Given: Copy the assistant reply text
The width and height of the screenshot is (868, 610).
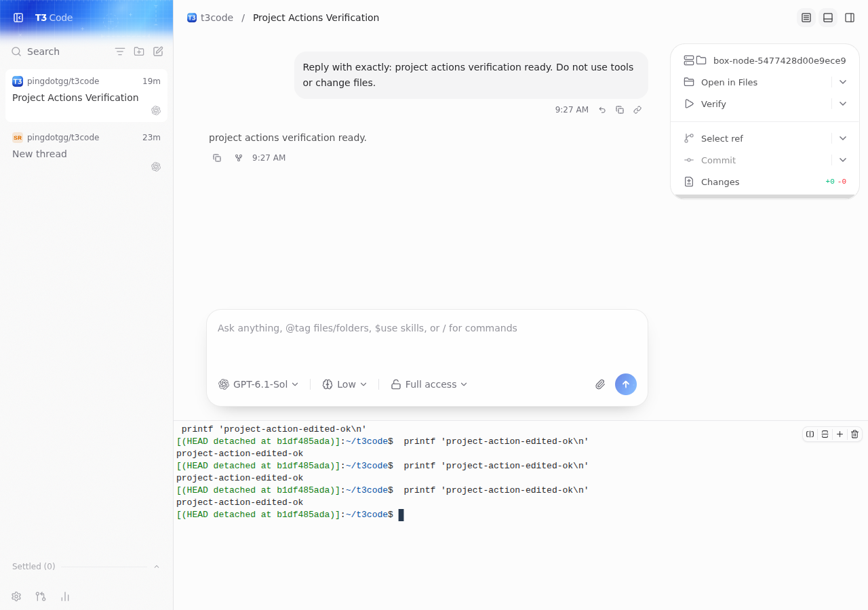Looking at the screenshot, I should pyautogui.click(x=217, y=158).
